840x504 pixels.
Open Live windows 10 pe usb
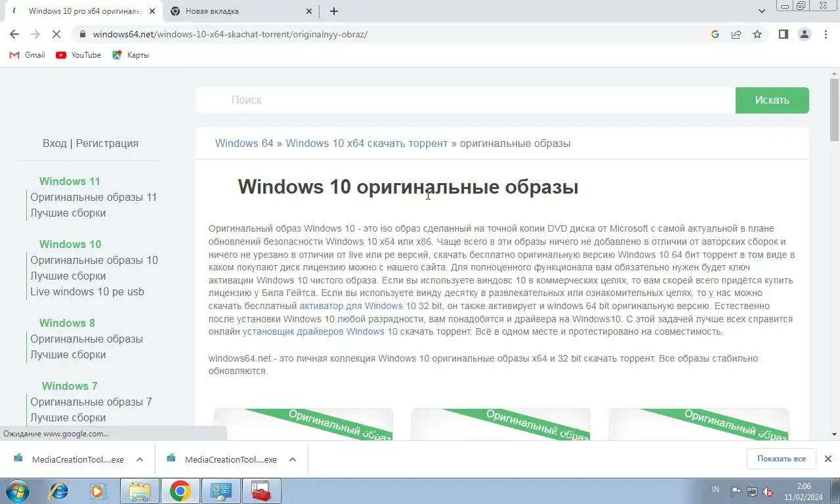pyautogui.click(x=87, y=291)
